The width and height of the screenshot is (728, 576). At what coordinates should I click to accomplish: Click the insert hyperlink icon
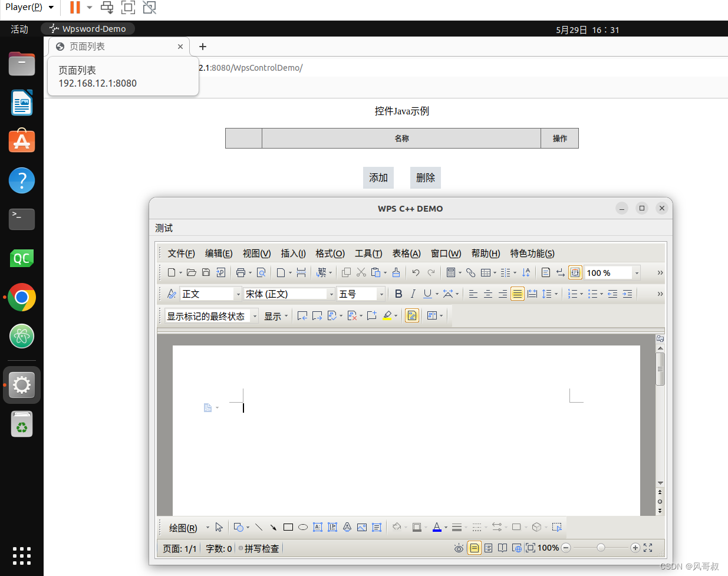click(x=470, y=272)
